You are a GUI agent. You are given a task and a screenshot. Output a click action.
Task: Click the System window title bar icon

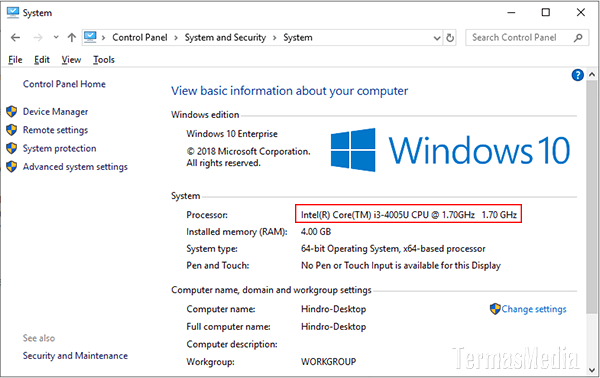coord(13,13)
